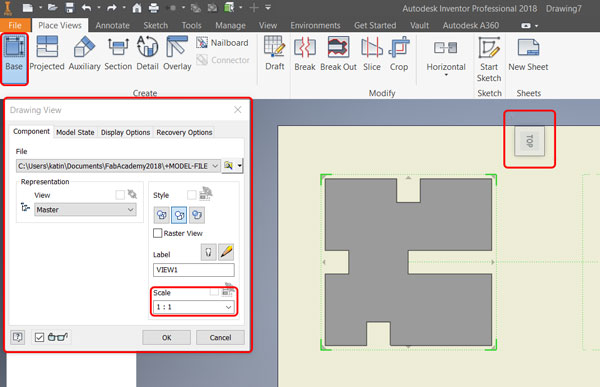Open an existing file browse button
The height and width of the screenshot is (387, 600).
[229, 165]
